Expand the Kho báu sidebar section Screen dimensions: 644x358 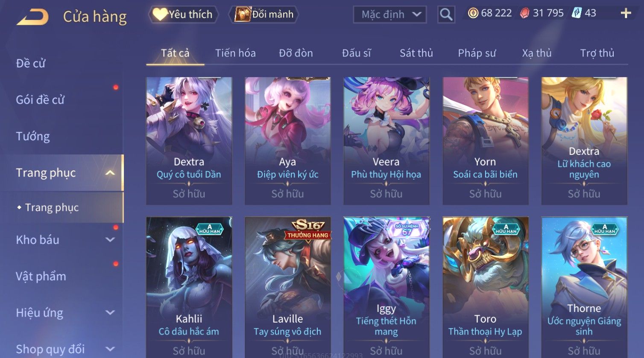[x=110, y=240]
